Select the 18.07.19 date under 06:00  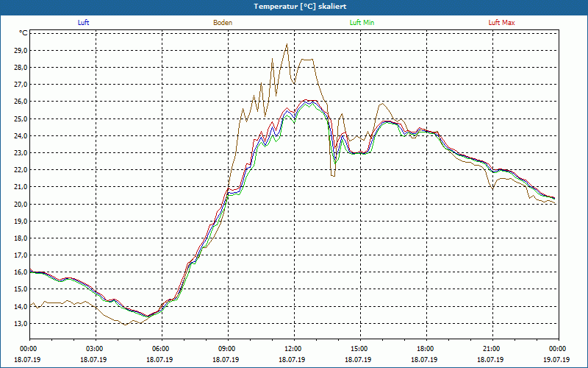159,359
